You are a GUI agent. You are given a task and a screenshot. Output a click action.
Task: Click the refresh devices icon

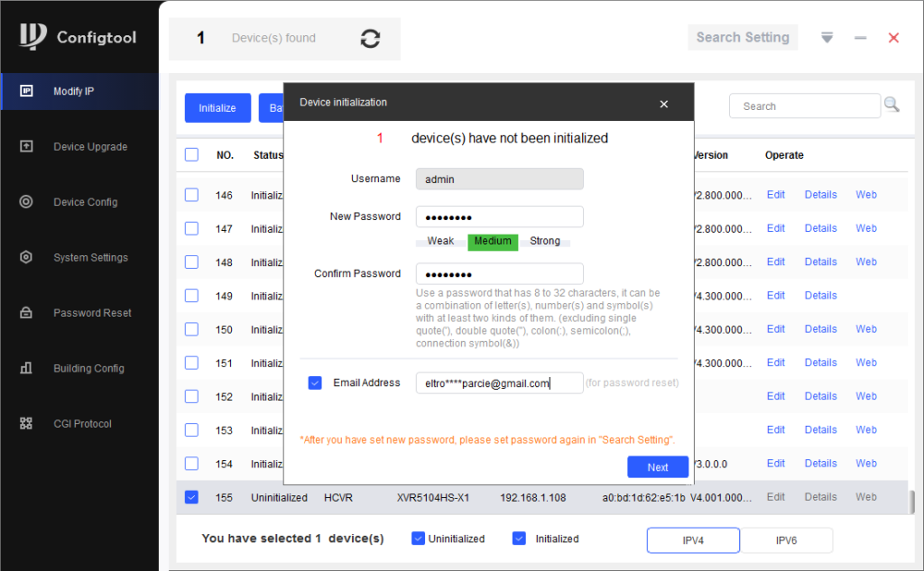click(370, 39)
